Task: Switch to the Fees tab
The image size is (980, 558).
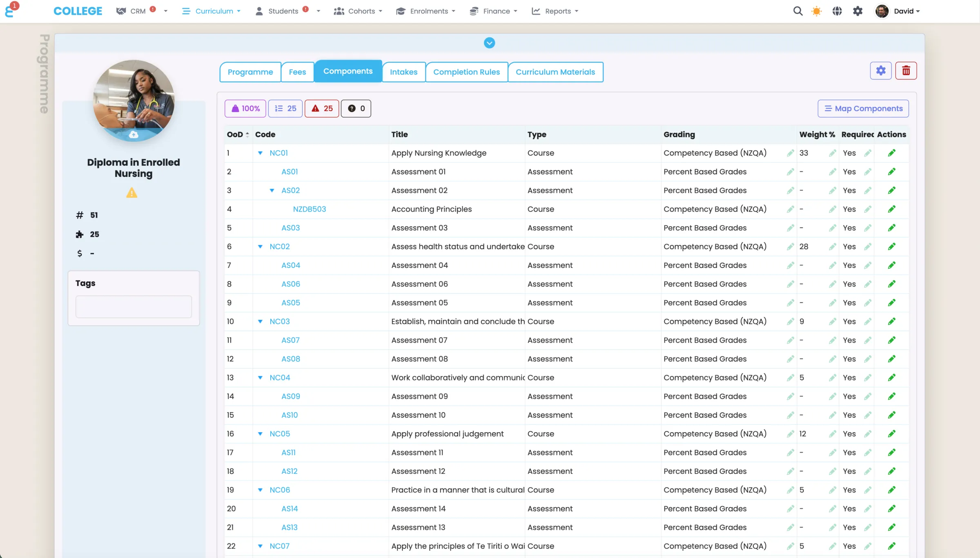Action: coord(297,72)
